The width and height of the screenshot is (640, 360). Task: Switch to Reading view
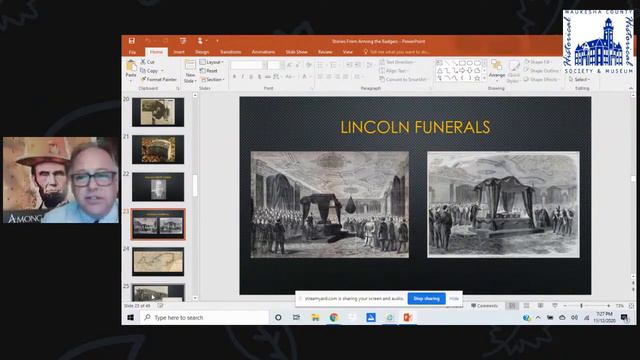tap(540, 306)
